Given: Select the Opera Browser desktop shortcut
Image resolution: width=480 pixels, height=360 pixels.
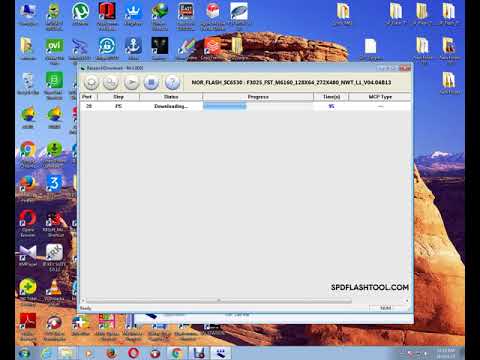Looking at the screenshot, I should tap(28, 223).
